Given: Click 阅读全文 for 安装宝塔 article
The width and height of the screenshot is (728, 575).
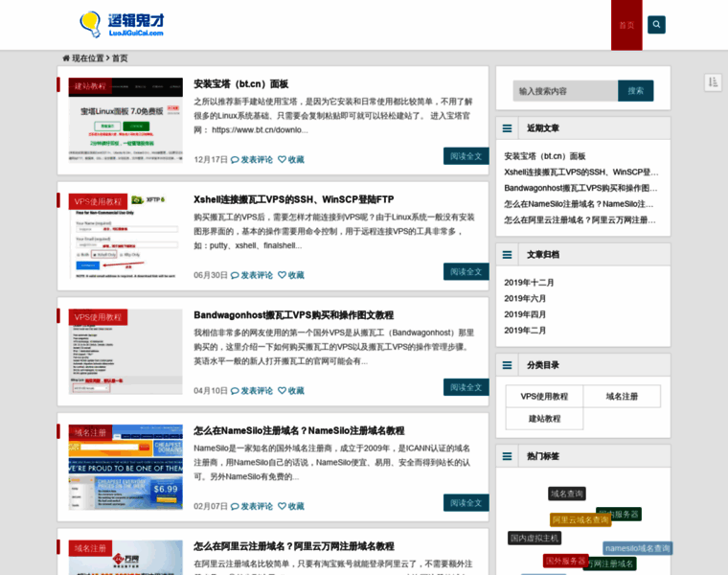Looking at the screenshot, I should 466,156.
